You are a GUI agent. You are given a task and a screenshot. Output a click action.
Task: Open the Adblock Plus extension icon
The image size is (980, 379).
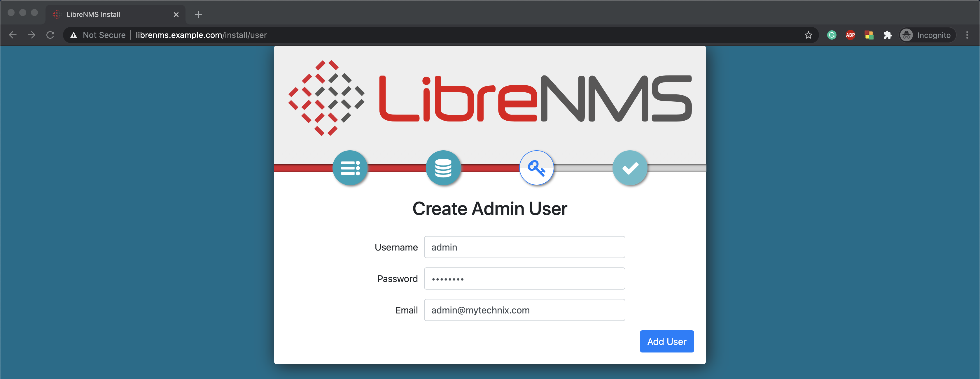pyautogui.click(x=850, y=35)
